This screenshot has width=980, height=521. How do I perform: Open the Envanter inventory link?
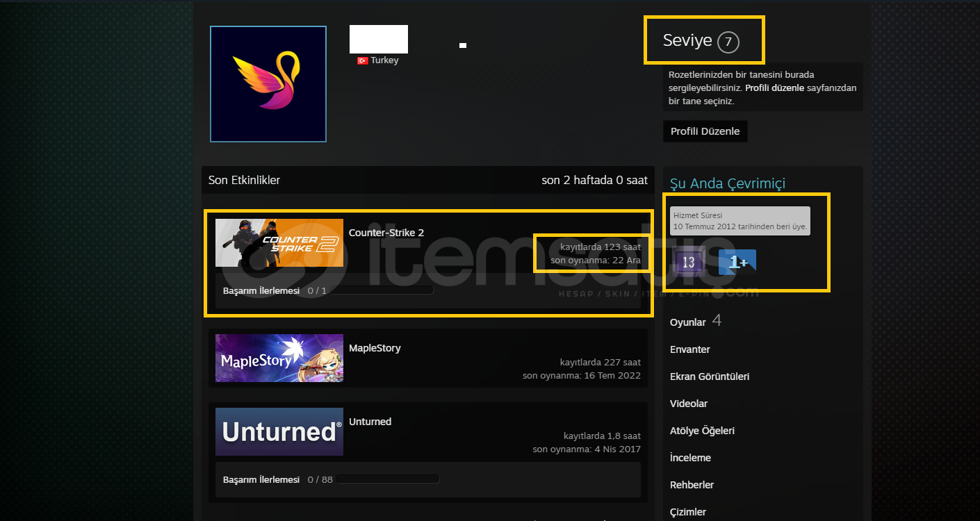[690, 349]
